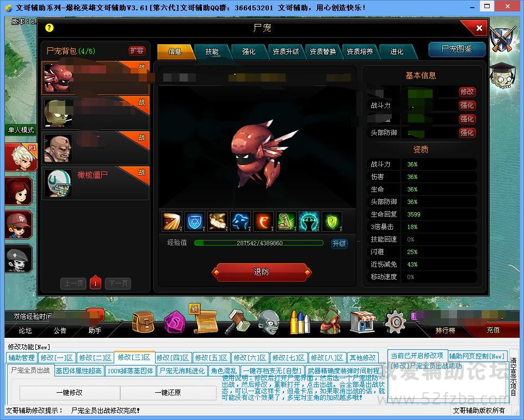Click the 一键修改 button
Image resolution: width=524 pixels, height=420 pixels.
pos(70,393)
